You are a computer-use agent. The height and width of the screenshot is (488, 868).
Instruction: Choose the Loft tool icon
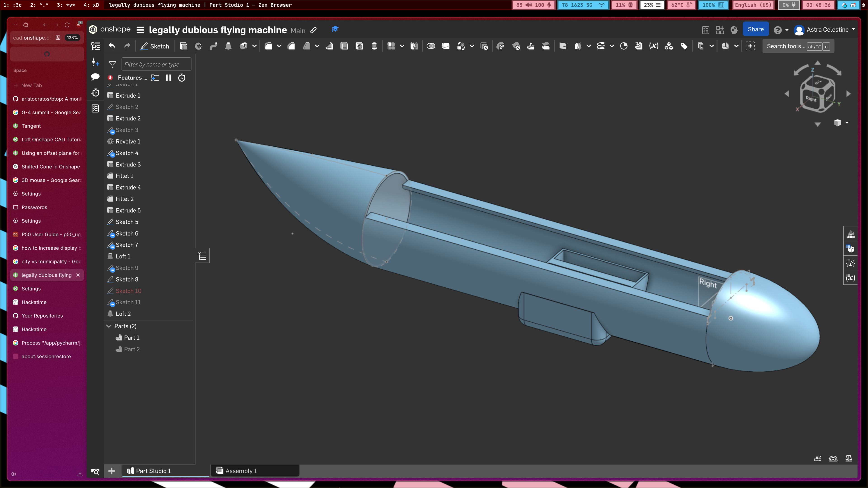pyautogui.click(x=228, y=46)
